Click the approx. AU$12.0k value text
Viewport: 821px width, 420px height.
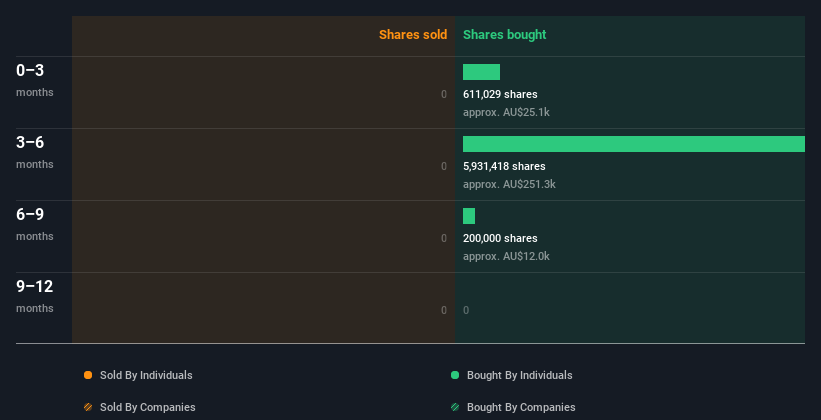click(506, 256)
